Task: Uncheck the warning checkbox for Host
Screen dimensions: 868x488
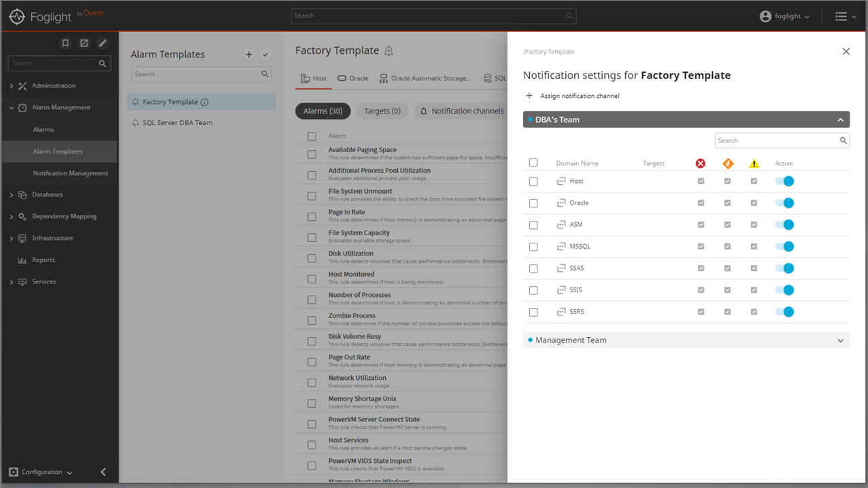Action: (x=754, y=181)
